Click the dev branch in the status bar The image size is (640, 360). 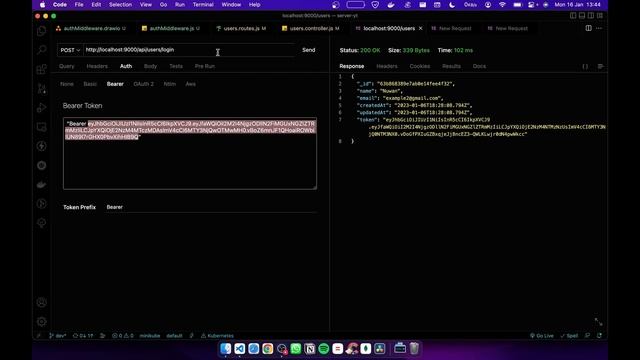coord(58,336)
